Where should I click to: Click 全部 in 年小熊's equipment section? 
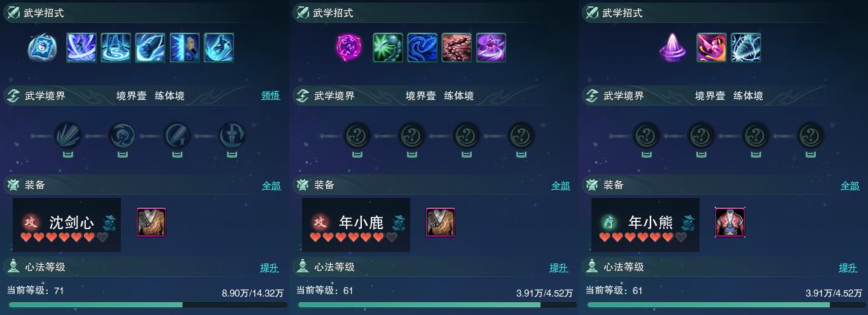(850, 186)
